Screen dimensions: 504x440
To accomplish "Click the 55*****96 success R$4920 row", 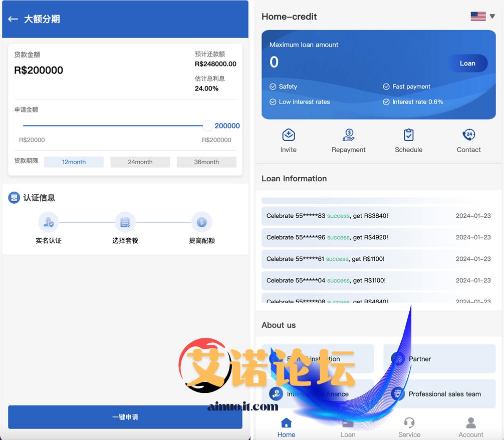I will point(378,237).
